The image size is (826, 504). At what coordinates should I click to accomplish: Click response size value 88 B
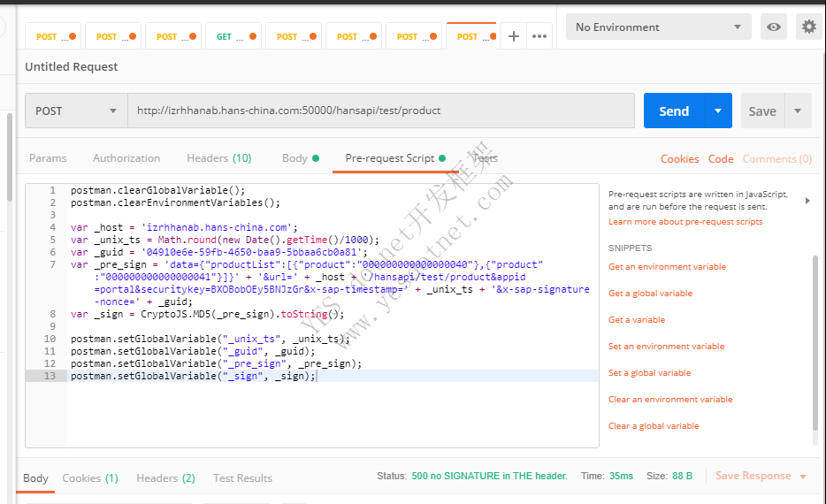pos(682,476)
